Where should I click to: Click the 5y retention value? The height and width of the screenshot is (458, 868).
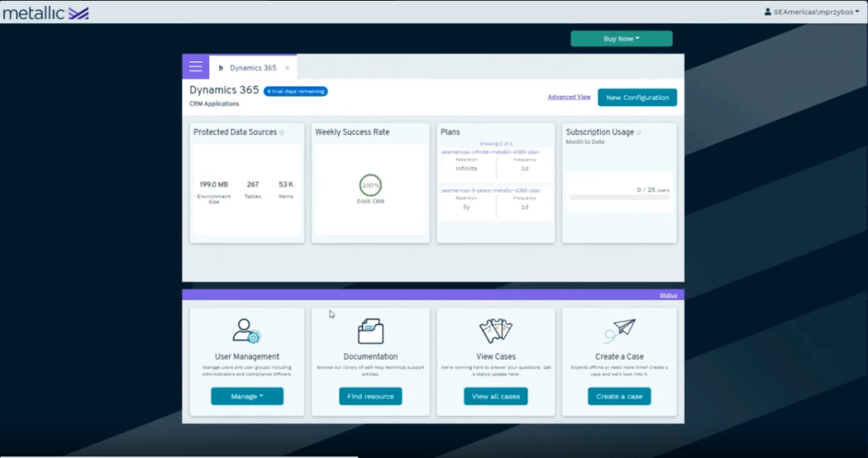(x=466, y=207)
